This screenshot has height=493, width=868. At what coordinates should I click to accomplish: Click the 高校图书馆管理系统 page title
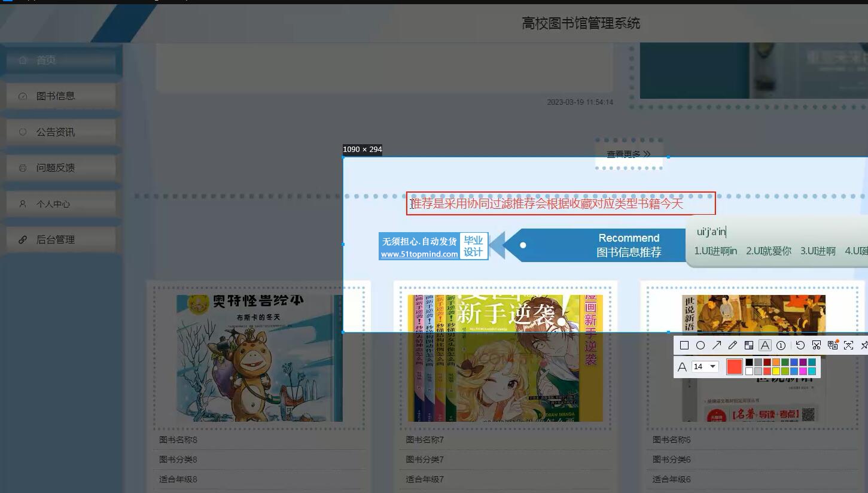pyautogui.click(x=581, y=23)
